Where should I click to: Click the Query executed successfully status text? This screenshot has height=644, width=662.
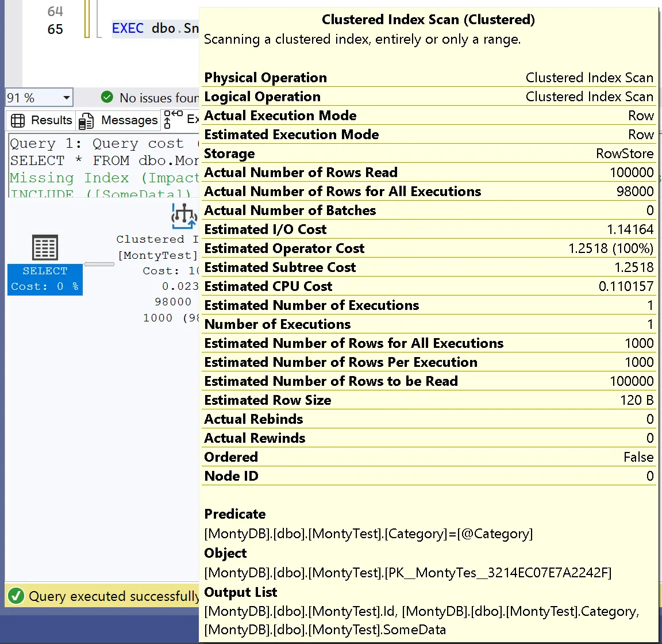(x=113, y=596)
